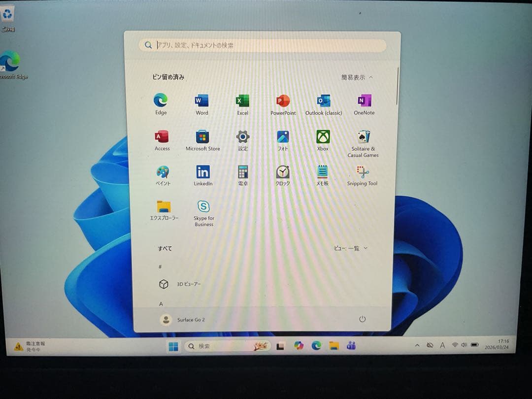Viewport: 532px width, 399px height.
Task: Click the crossed-out tray icon beside the chevron
Action: click(x=430, y=345)
